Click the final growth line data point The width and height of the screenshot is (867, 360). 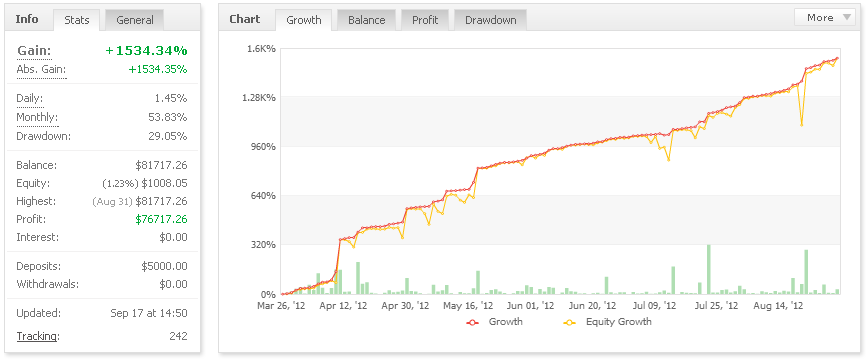[x=838, y=58]
